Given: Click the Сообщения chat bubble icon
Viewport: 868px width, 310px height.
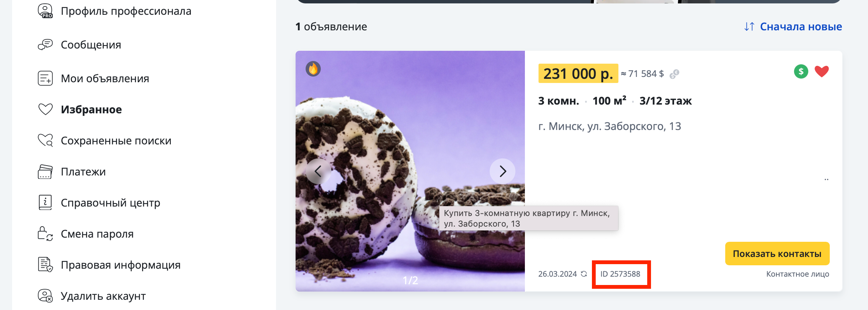Looking at the screenshot, I should tap(45, 45).
